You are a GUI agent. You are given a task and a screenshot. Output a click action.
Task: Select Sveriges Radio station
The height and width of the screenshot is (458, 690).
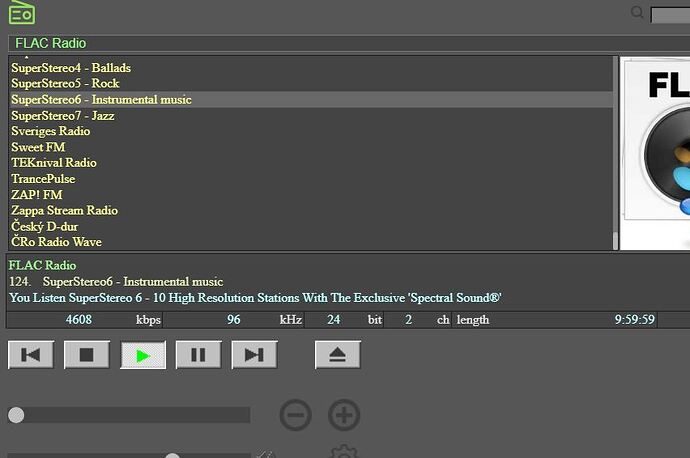(x=311, y=131)
